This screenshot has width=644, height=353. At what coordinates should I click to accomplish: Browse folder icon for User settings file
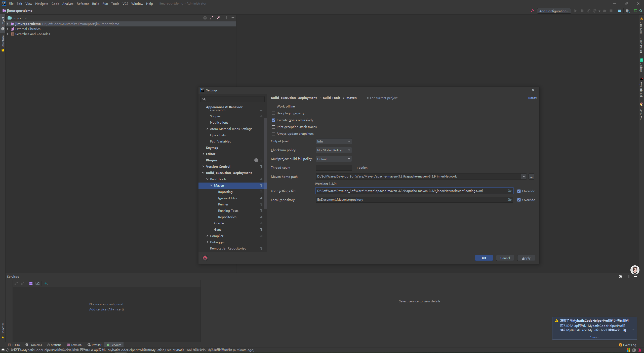[x=509, y=191]
